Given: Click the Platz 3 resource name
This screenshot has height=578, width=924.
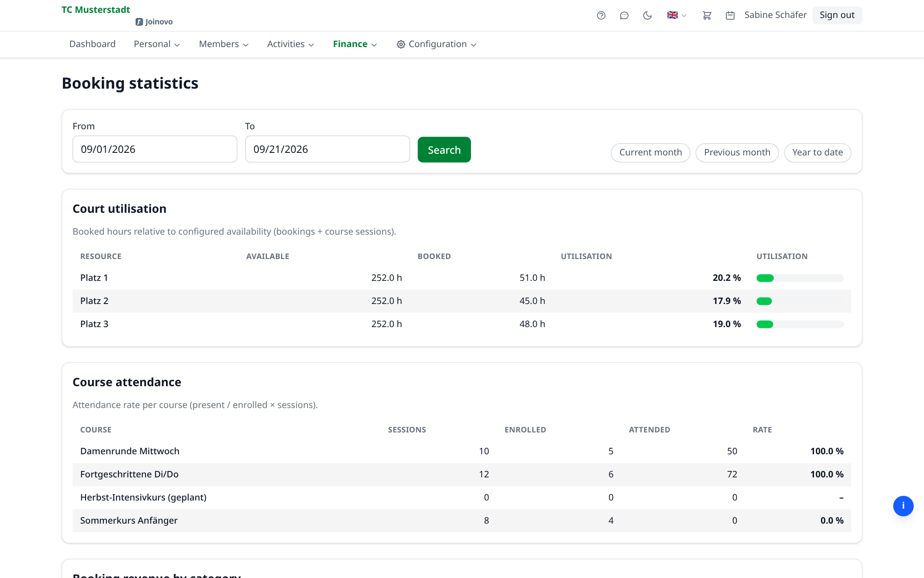Looking at the screenshot, I should tap(94, 324).
